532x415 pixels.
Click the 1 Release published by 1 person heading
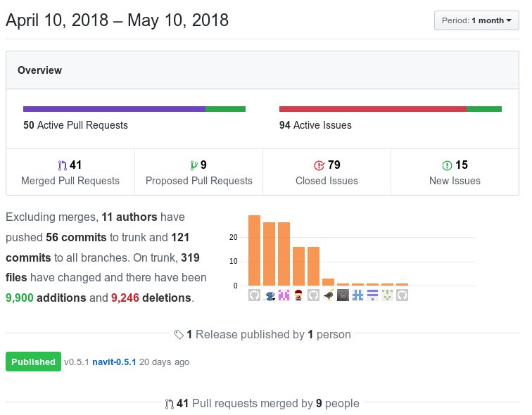[x=262, y=335]
